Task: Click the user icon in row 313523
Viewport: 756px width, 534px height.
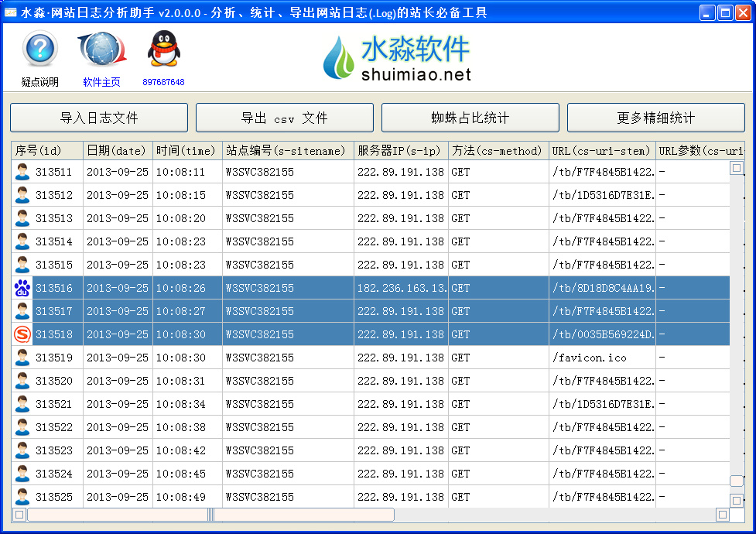Action: (22, 450)
